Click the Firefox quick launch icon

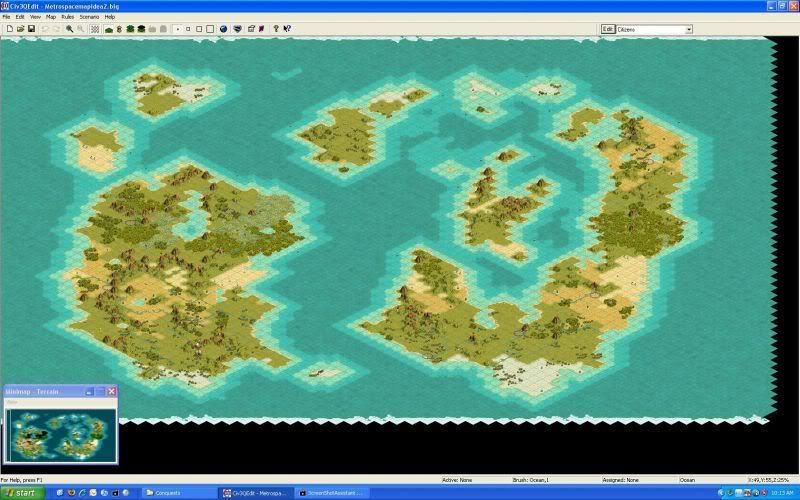point(71,493)
